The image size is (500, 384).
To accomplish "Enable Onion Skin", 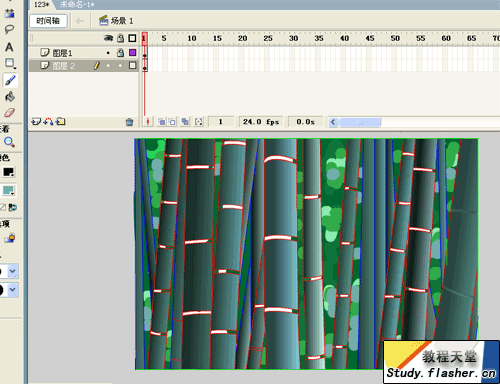I will [161, 122].
